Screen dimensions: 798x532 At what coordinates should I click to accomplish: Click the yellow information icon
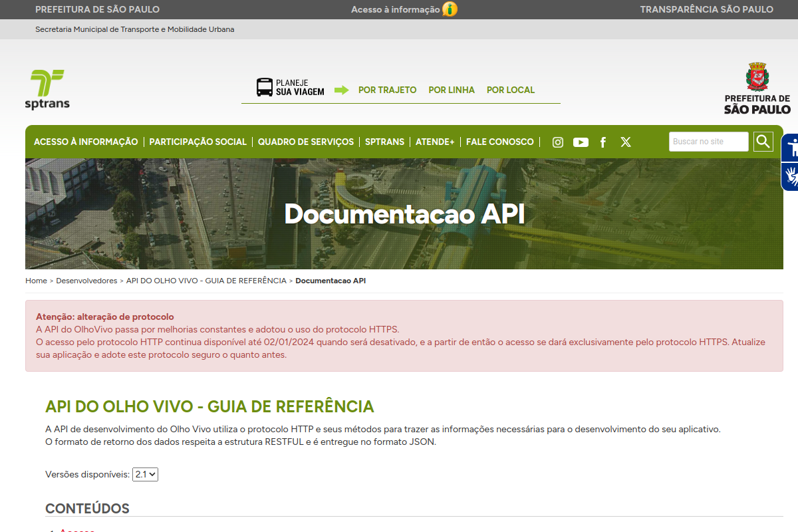[x=450, y=9]
